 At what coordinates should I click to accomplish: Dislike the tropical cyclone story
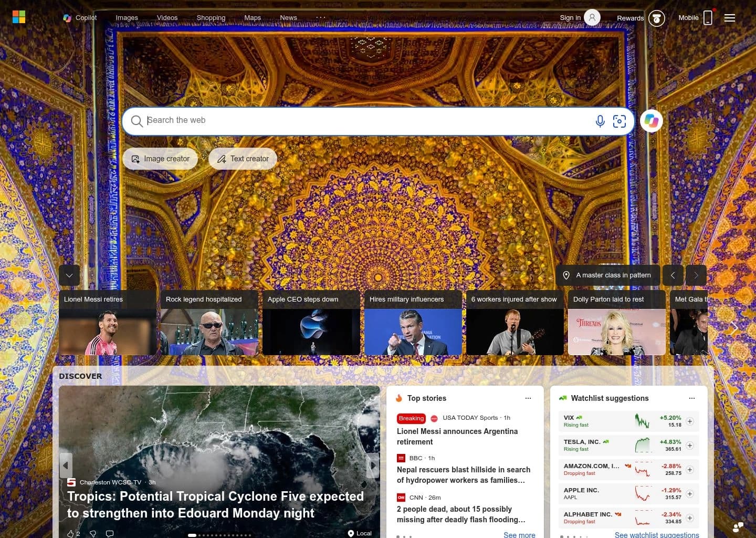pyautogui.click(x=93, y=533)
